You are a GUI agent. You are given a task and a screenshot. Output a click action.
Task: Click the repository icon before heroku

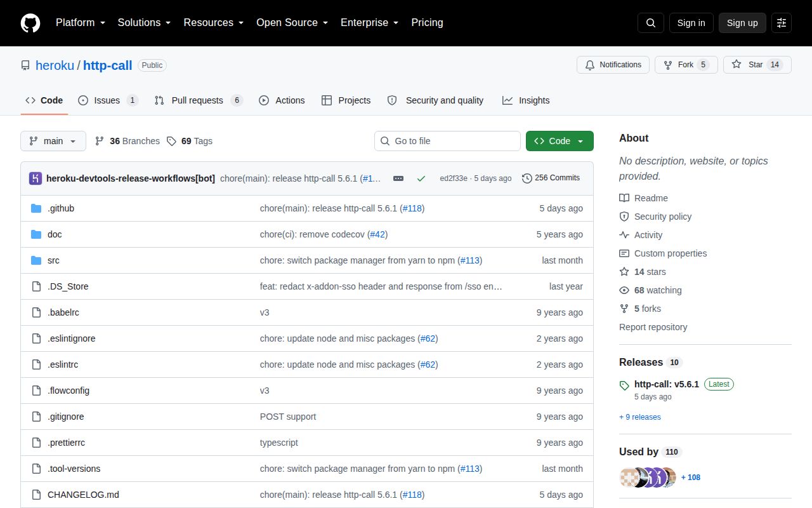click(25, 65)
